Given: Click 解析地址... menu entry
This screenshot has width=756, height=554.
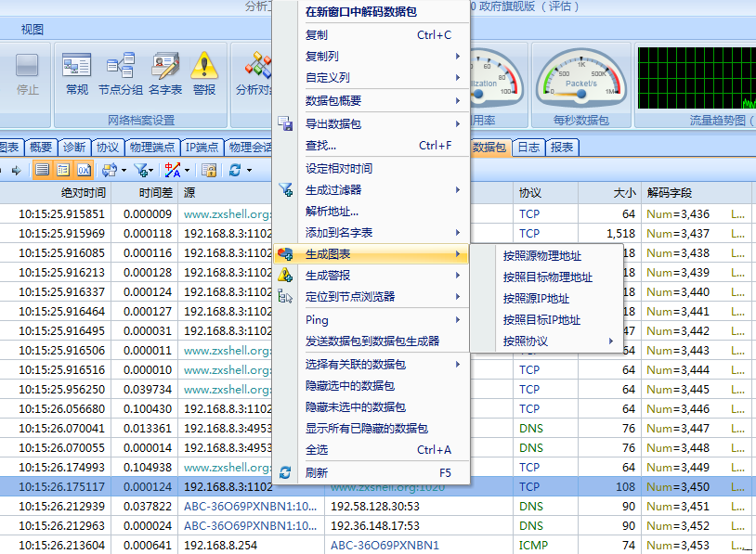Looking at the screenshot, I should [x=332, y=211].
